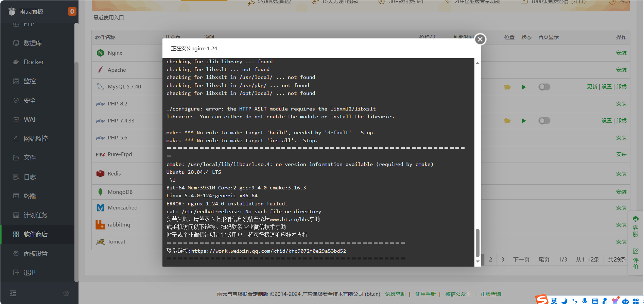
Task: Click the small gear icon at sidebar bottom
Action: tap(66, 293)
